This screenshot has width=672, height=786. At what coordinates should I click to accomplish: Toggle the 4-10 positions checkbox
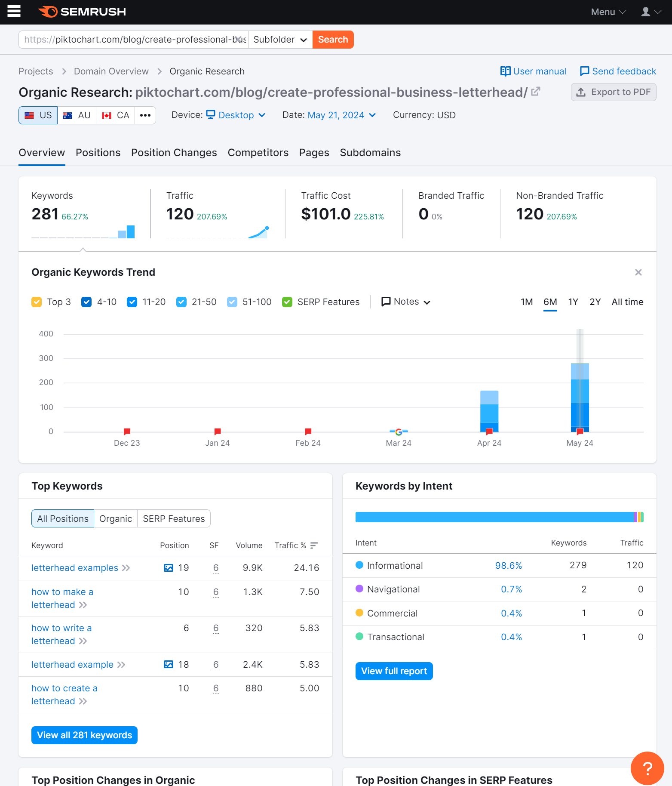click(86, 302)
